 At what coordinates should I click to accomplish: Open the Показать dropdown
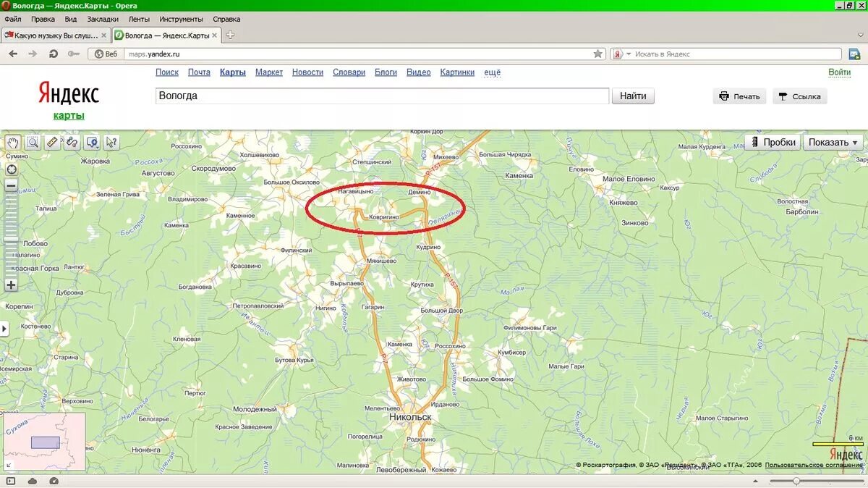click(x=833, y=142)
